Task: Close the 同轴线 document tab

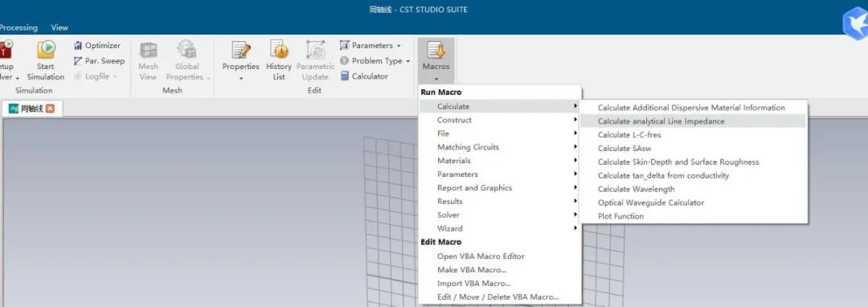Action: [50, 109]
